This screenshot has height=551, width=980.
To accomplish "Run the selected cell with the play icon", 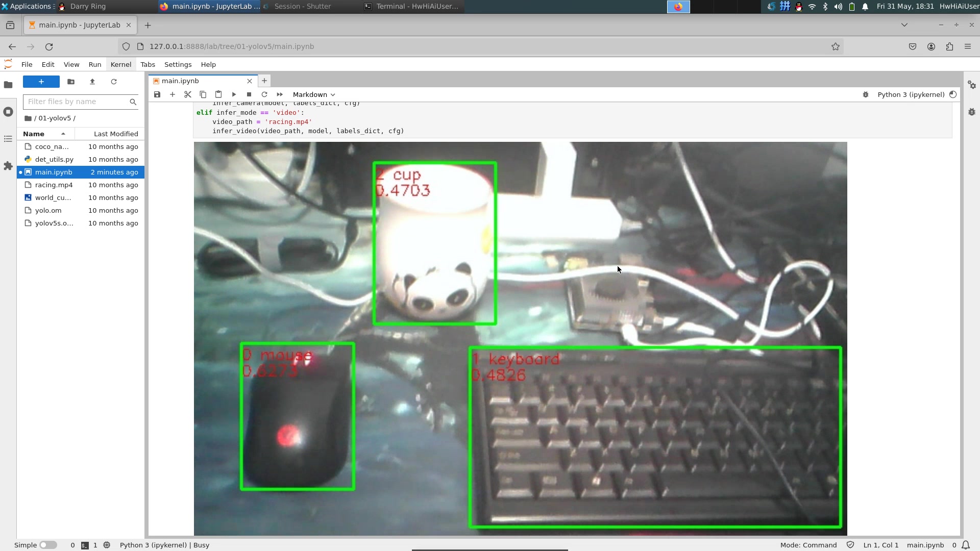I will tap(234, 94).
